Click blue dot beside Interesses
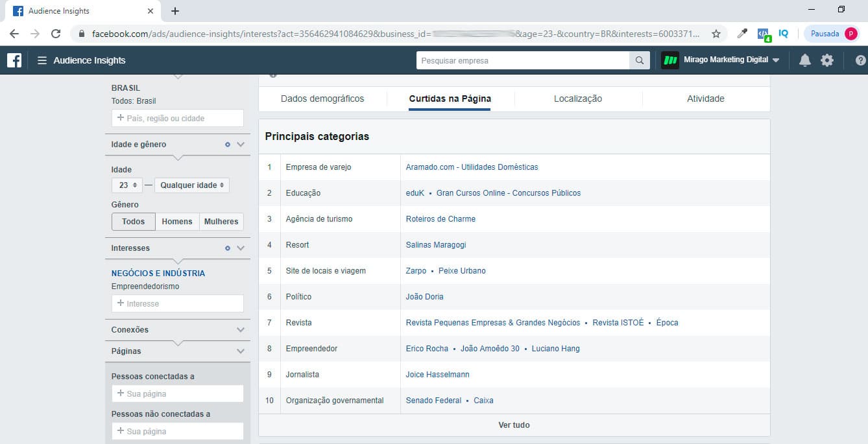Screen dimensions: 868x444 click(228, 248)
